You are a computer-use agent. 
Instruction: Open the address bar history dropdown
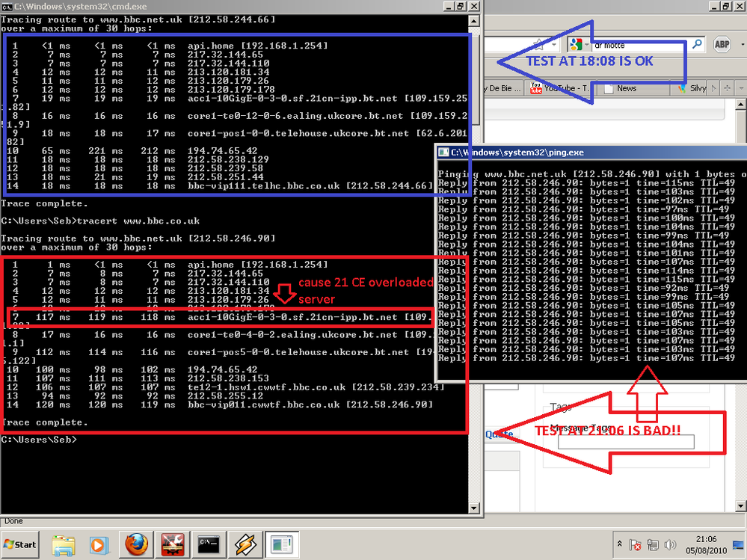[x=556, y=44]
